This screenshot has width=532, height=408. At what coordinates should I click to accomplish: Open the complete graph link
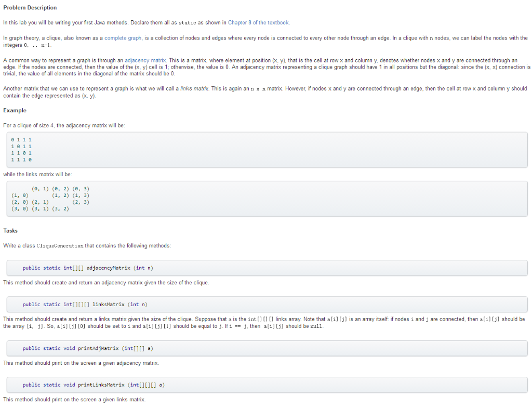[123, 38]
